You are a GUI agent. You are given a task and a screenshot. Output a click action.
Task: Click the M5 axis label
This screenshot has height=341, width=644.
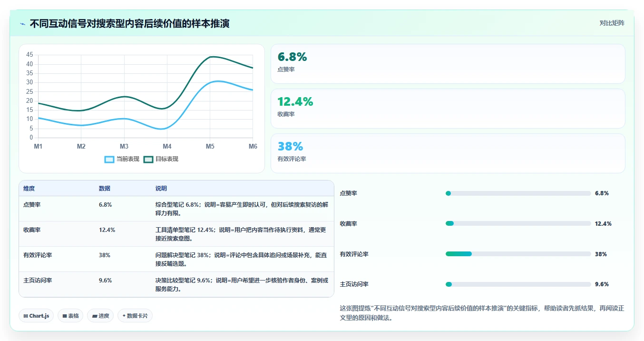point(210,146)
